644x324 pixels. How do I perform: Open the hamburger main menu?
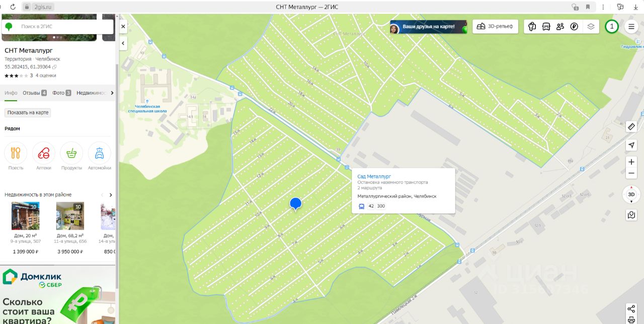(631, 27)
